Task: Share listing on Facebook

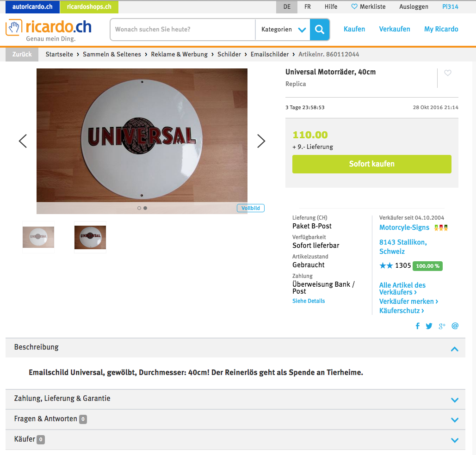Action: (417, 326)
